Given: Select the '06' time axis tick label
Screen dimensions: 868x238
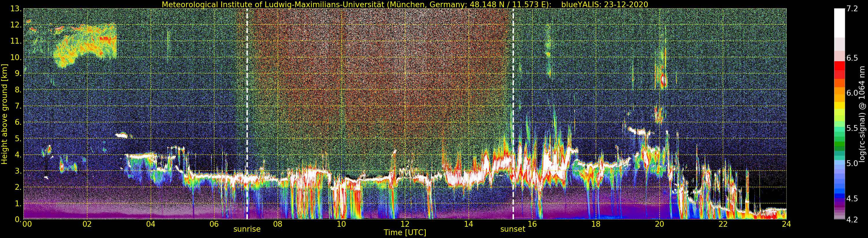Looking at the screenshot, I should pyautogui.click(x=214, y=224).
